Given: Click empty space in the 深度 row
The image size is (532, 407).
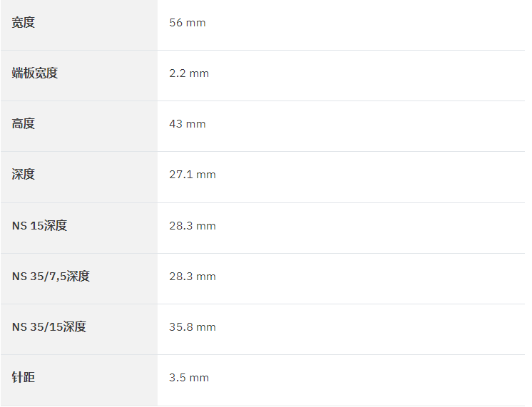Looking at the screenshot, I should click(370, 176).
